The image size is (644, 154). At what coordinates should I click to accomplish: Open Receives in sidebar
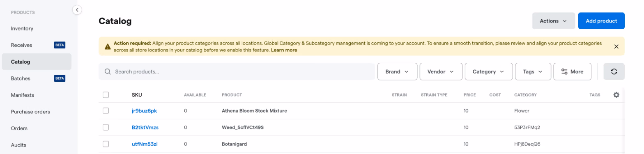(x=21, y=45)
